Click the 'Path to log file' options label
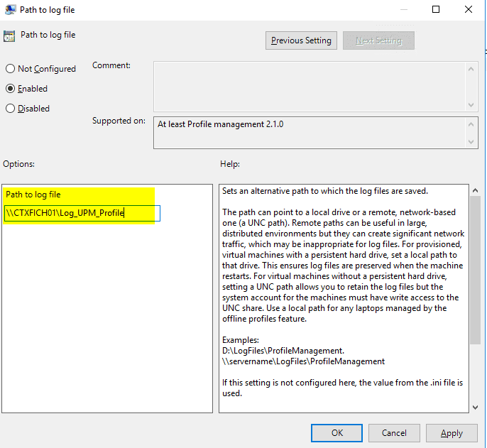 pyautogui.click(x=33, y=195)
